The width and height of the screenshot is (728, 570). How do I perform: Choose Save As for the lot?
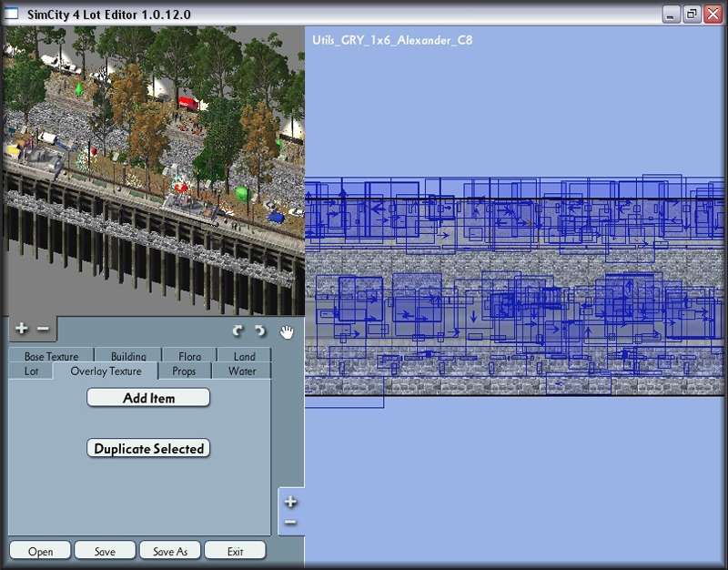(x=170, y=551)
